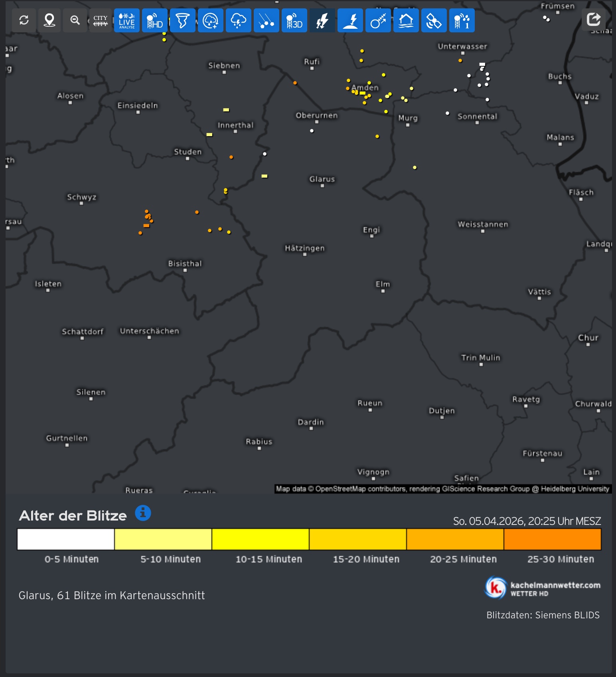Image resolution: width=616 pixels, height=677 pixels.
Task: Click the Rabius label on the map
Action: [x=259, y=441]
